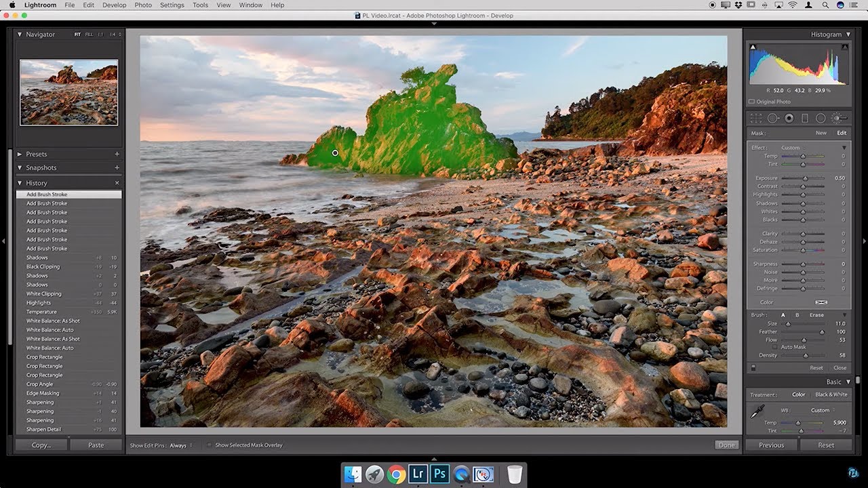Viewport: 868px width, 488px height.
Task: Collapse the History panel
Action: tap(20, 183)
